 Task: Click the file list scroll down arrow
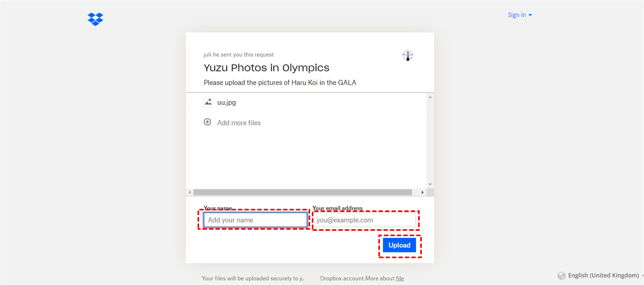click(x=430, y=184)
